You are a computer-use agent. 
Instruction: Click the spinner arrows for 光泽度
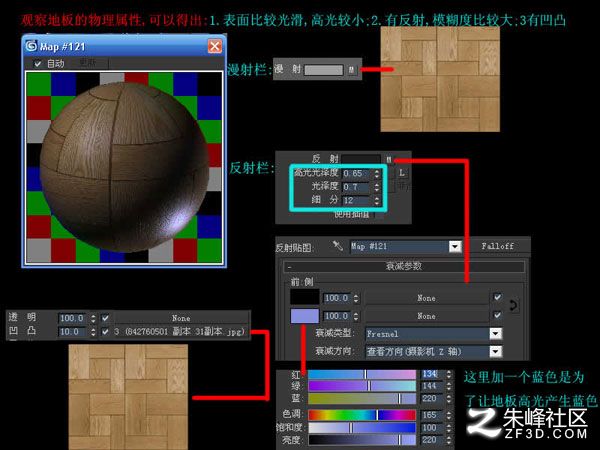point(377,187)
